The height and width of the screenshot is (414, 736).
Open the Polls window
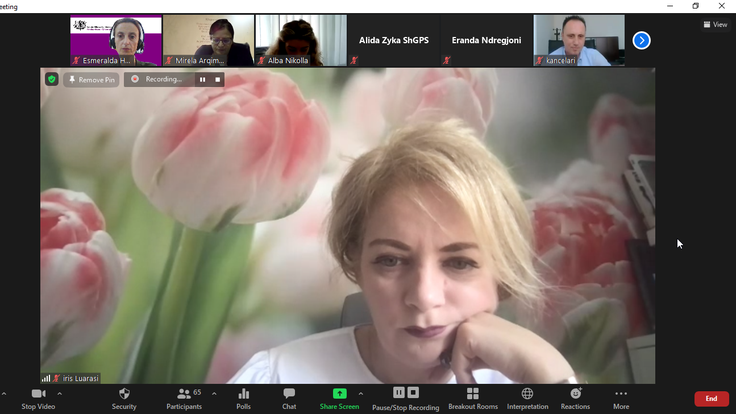coord(243,398)
